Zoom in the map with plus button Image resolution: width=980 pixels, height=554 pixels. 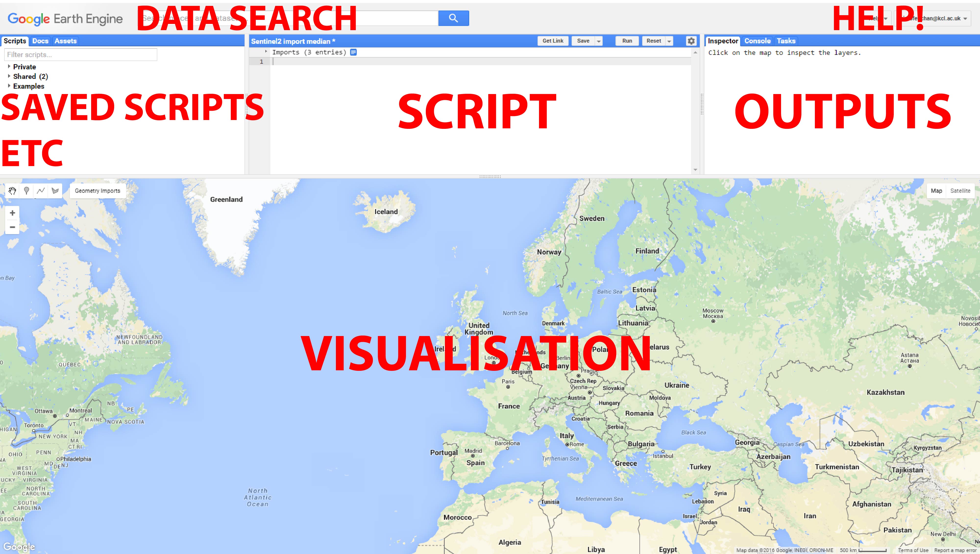point(12,213)
